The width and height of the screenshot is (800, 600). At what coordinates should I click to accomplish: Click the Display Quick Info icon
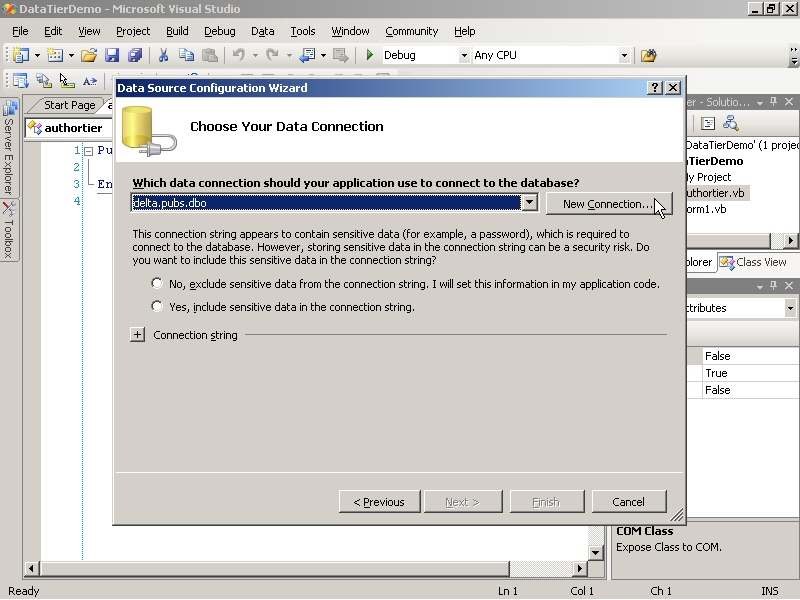point(67,81)
